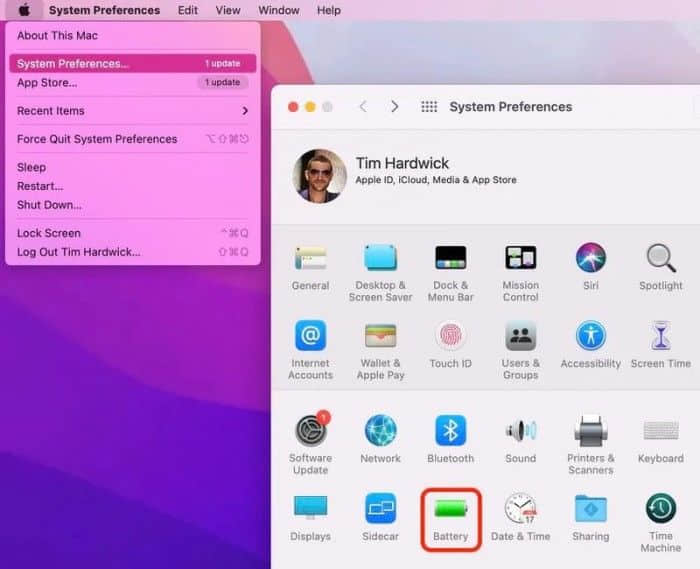The width and height of the screenshot is (700, 569).
Task: Choose About This Mac
Action: pyautogui.click(x=133, y=35)
